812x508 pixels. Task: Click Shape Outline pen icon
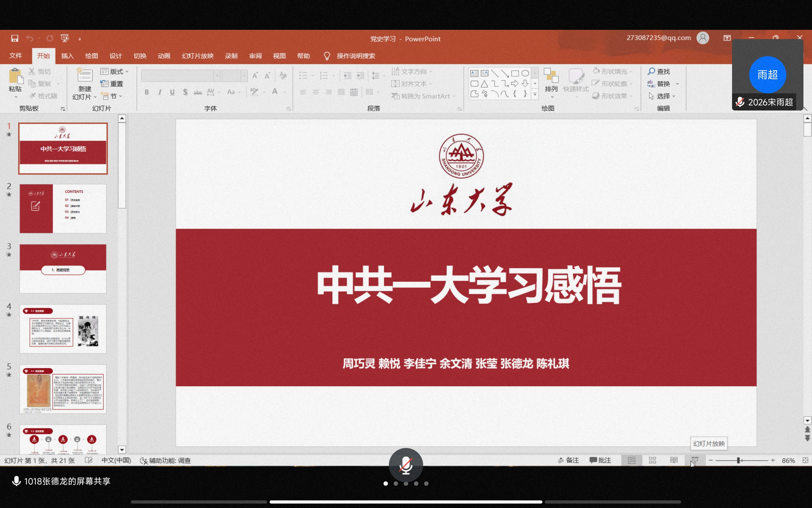click(x=596, y=83)
